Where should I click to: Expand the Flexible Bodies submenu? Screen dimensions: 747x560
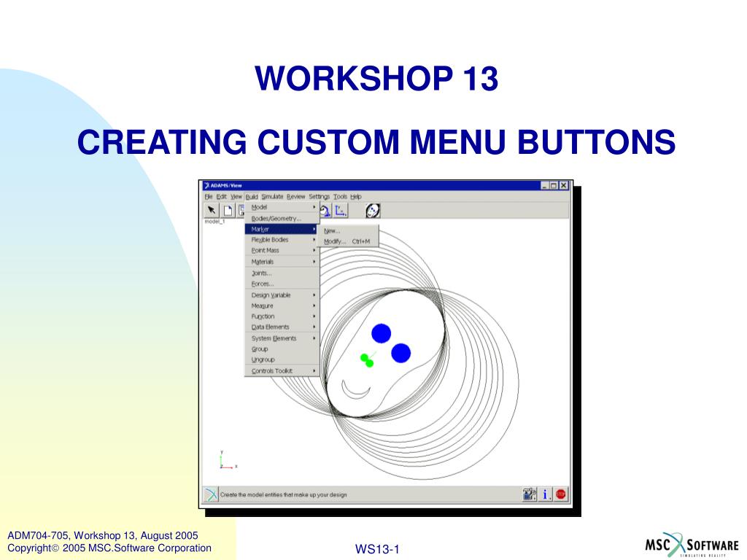tap(282, 239)
